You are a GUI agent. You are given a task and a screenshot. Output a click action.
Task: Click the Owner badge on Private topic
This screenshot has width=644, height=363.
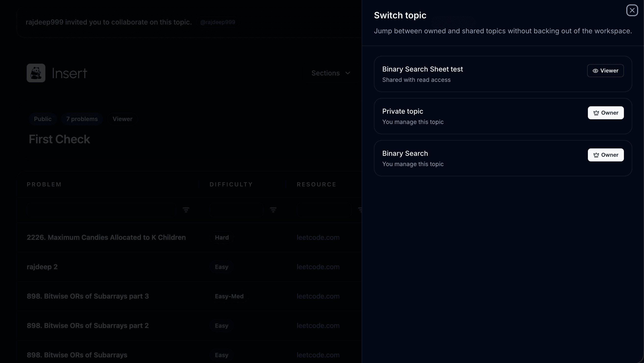(x=606, y=113)
